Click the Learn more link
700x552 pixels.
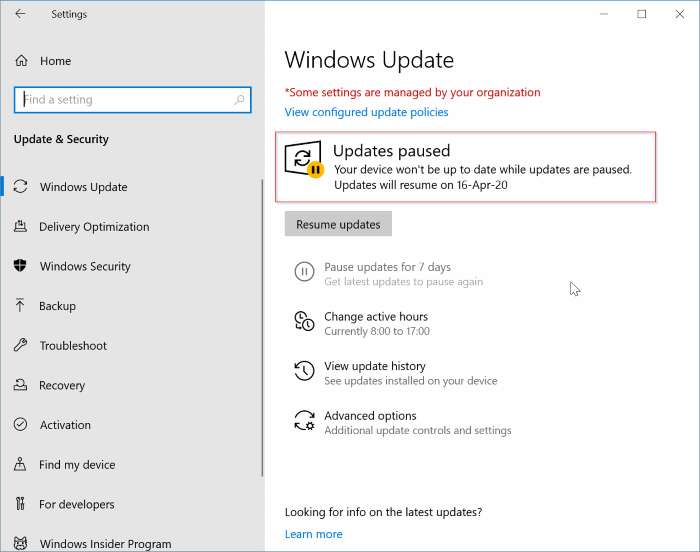pyautogui.click(x=314, y=534)
